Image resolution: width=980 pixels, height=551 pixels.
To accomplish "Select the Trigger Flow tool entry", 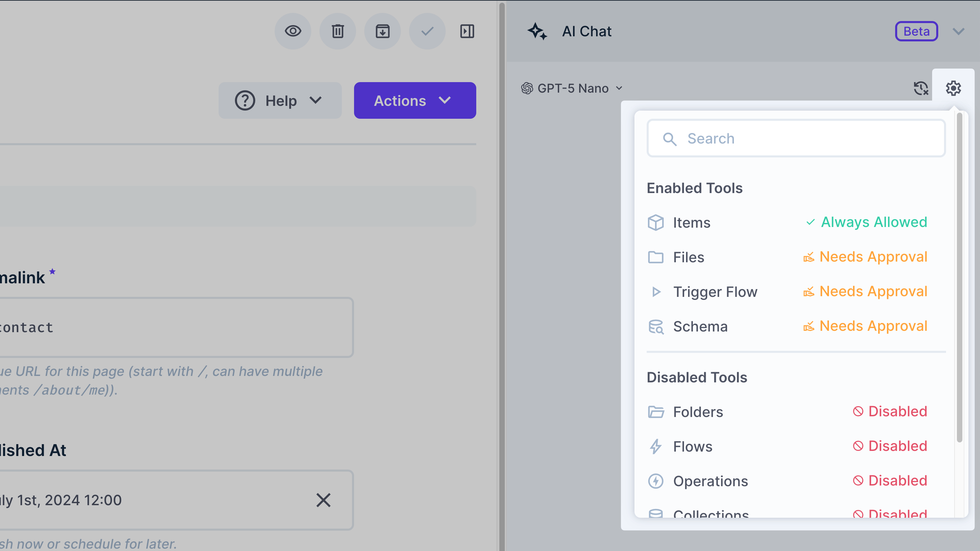I will 715,292.
